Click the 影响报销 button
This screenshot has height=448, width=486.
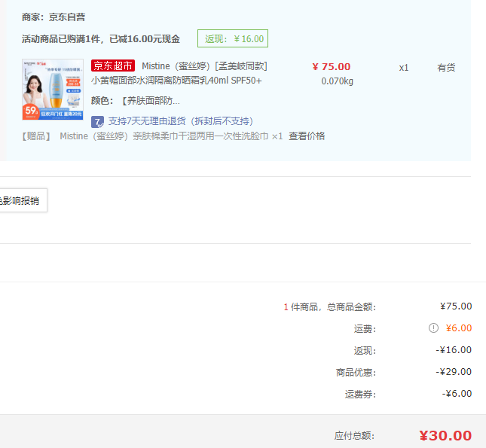(23, 200)
